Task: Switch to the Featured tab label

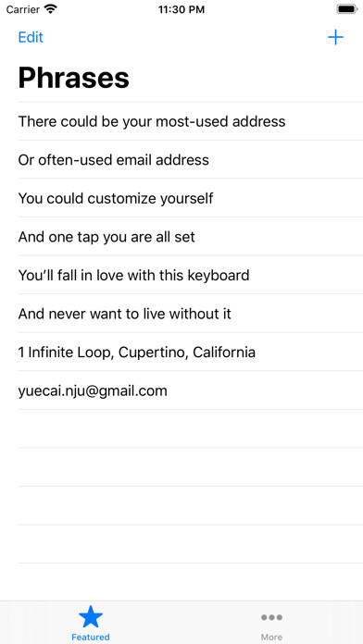Action: [91, 637]
